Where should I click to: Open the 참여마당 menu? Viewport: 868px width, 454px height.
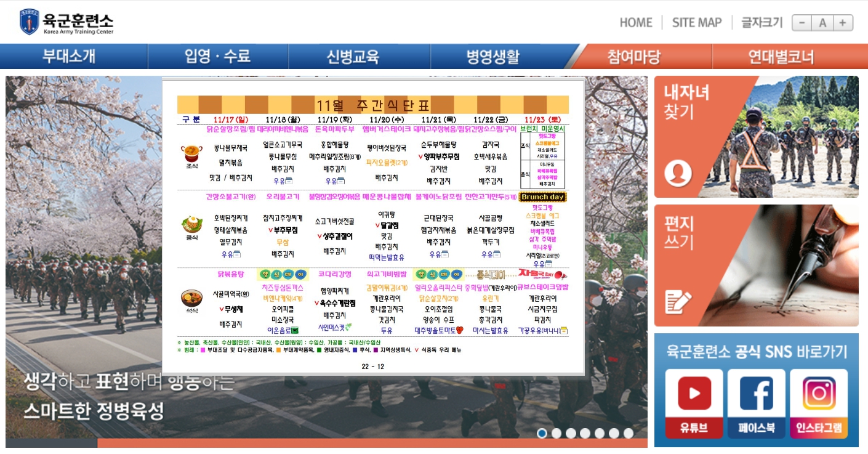(634, 57)
